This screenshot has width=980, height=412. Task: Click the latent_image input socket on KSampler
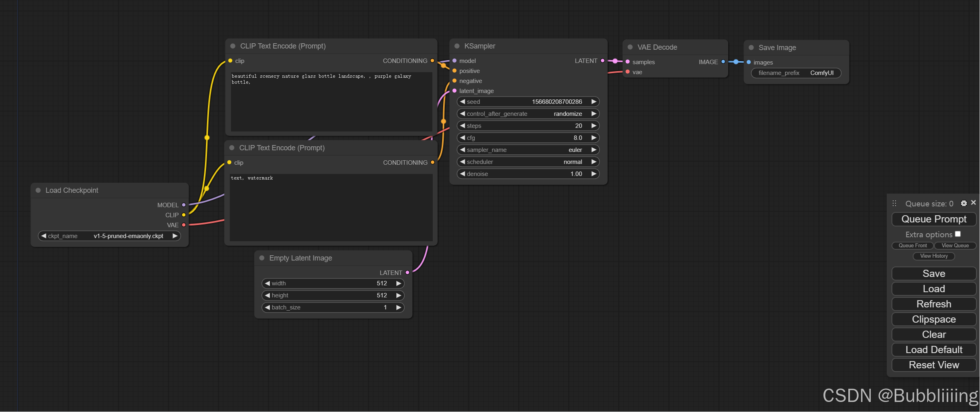[x=454, y=91]
